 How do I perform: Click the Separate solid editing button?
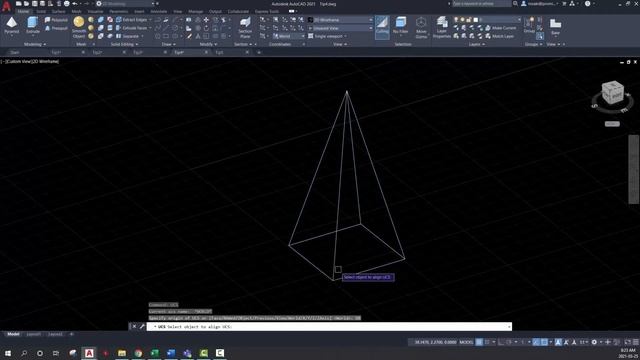point(128,36)
